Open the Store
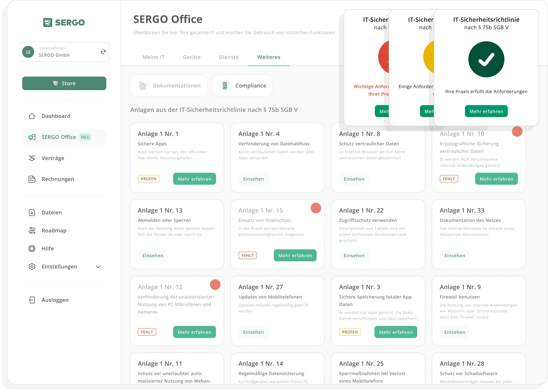 coord(64,83)
